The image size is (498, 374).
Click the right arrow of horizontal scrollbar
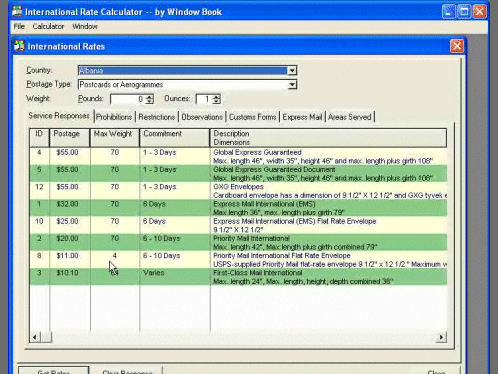tap(441, 337)
